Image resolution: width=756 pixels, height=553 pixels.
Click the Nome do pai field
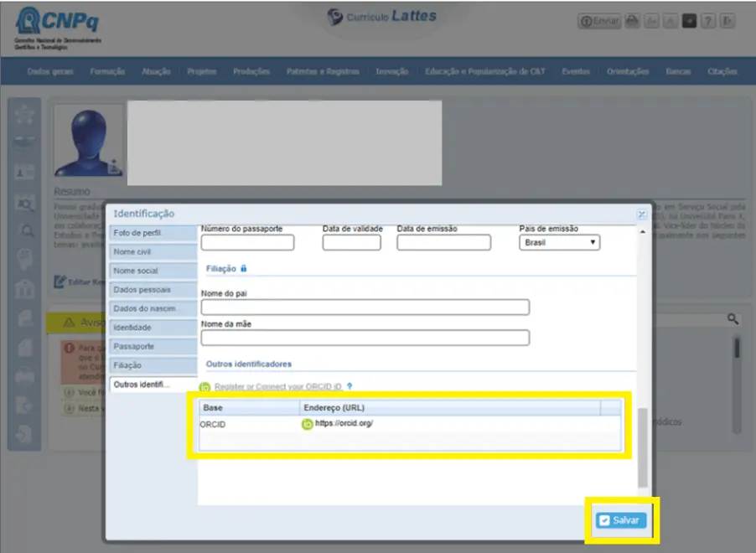point(365,308)
